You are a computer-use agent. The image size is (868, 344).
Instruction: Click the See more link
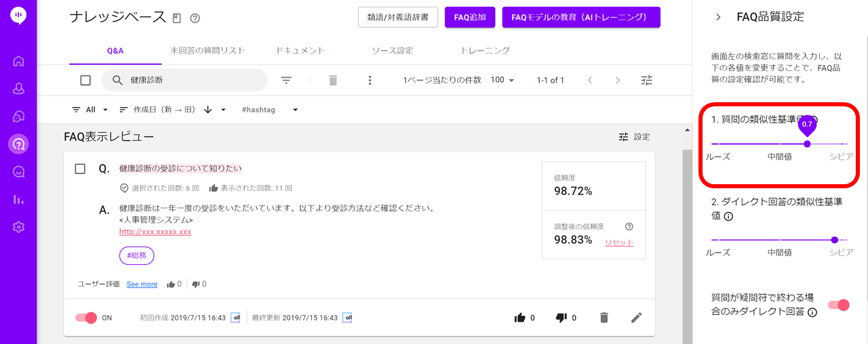(142, 284)
